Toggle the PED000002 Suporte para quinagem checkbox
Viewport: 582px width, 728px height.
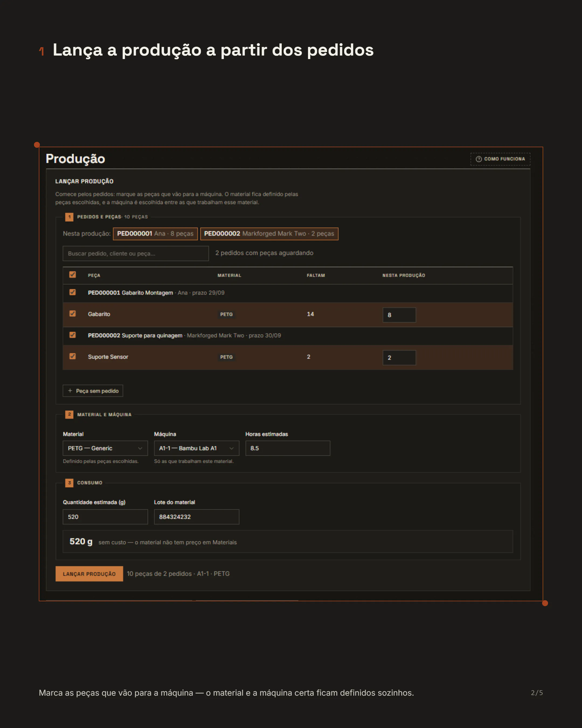pyautogui.click(x=72, y=335)
